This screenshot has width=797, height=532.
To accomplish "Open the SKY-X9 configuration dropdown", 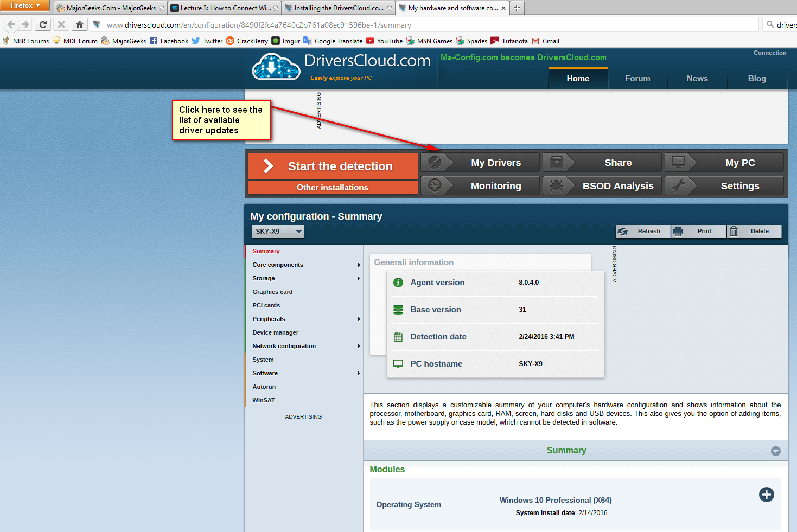I will pos(278,232).
